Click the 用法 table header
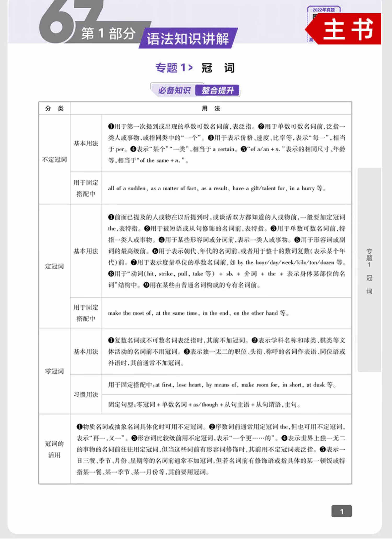This screenshot has width=392, height=539. (x=211, y=108)
